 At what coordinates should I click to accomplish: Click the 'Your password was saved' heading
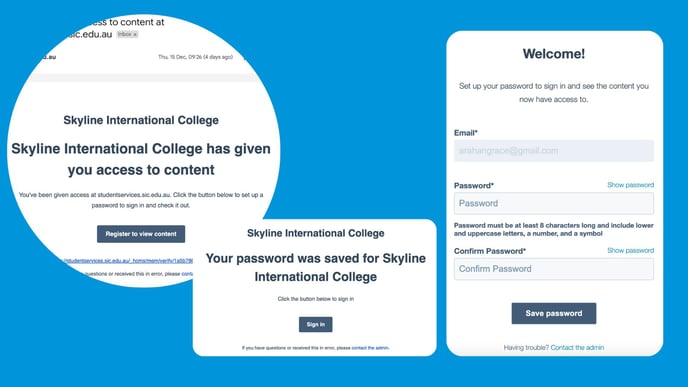click(x=315, y=267)
